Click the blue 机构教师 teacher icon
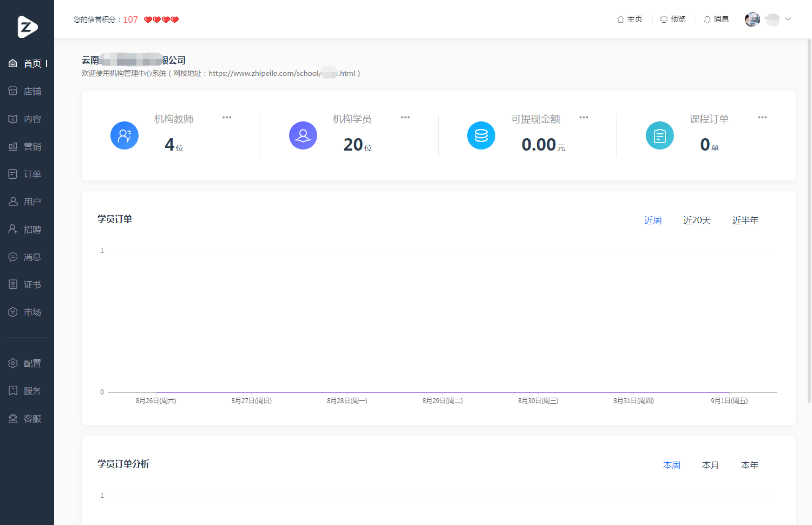 point(125,135)
